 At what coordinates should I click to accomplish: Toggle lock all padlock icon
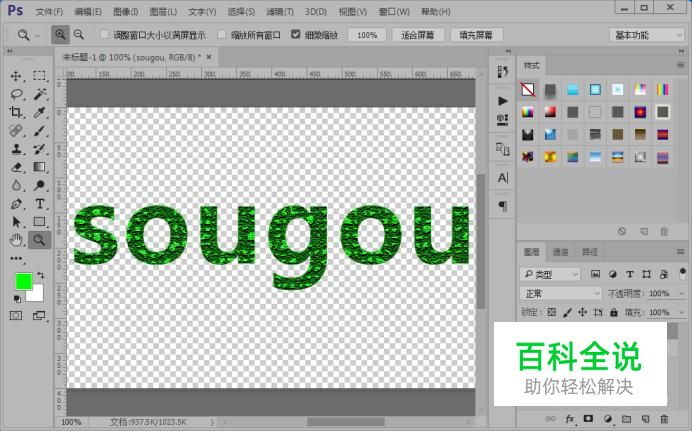click(613, 312)
